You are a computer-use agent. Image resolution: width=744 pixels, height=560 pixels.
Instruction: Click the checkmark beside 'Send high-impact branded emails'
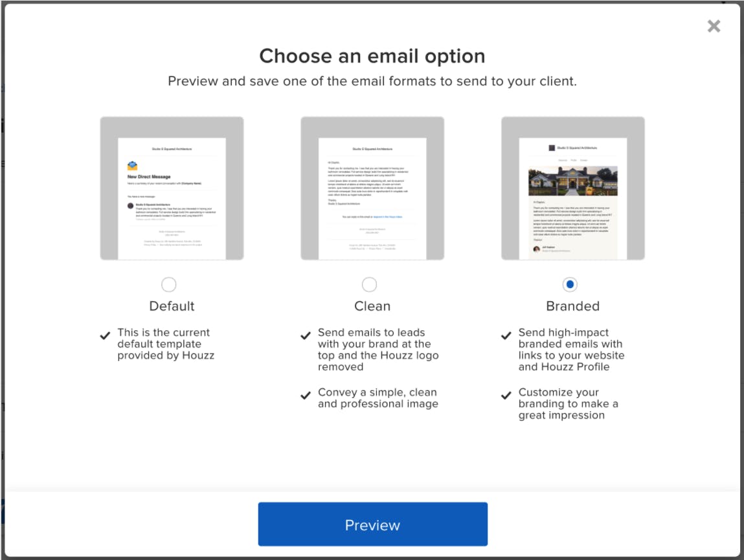[506, 335]
